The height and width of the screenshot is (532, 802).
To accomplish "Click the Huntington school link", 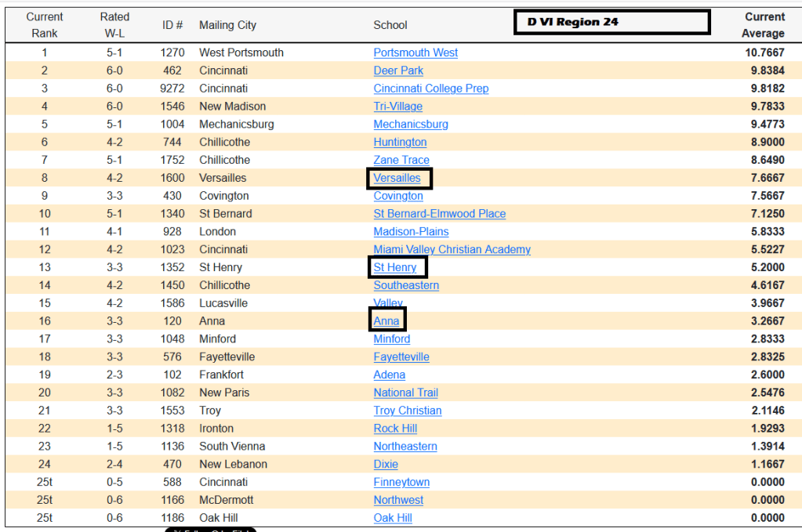I will click(400, 142).
